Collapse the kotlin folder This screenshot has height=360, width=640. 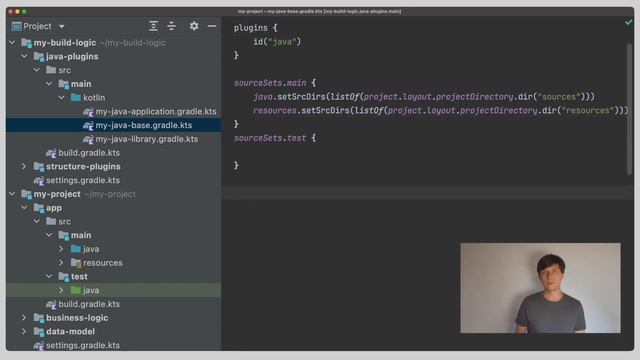point(61,98)
